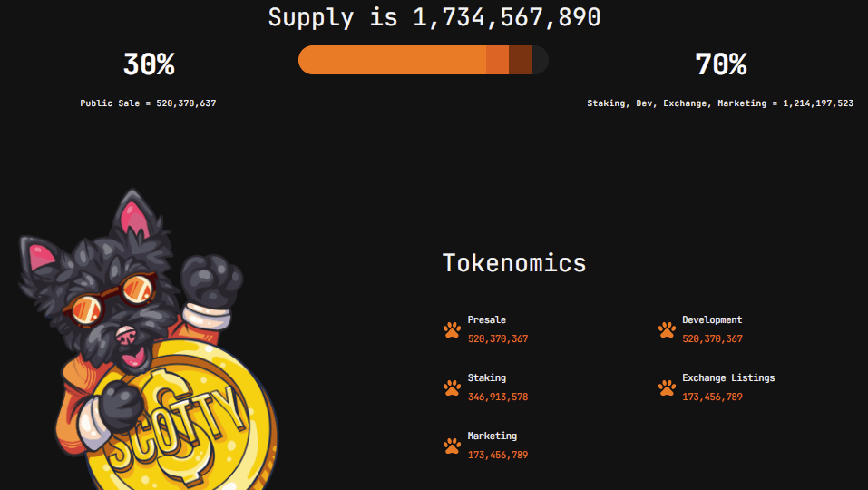Click the light orange supply bar segment
The width and height of the screenshot is (868, 490).
pos(392,60)
